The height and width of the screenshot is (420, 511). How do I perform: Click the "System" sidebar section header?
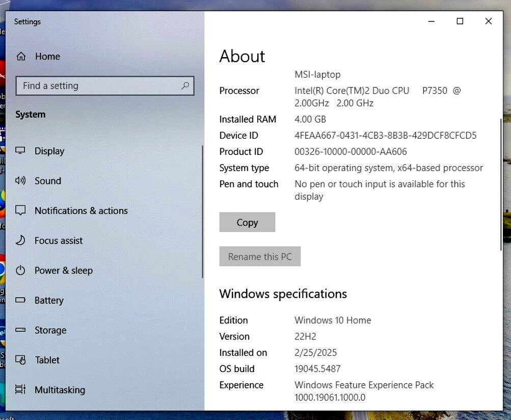30,115
